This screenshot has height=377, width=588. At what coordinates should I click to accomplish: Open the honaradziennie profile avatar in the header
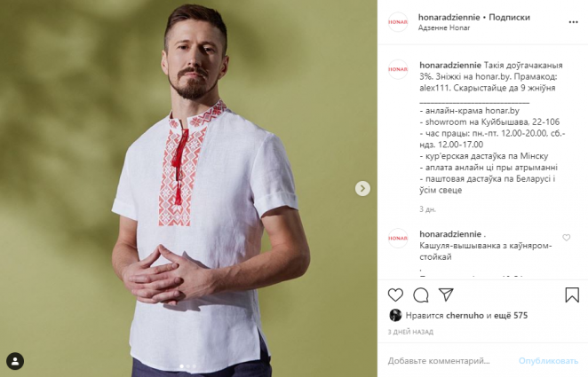click(x=398, y=22)
